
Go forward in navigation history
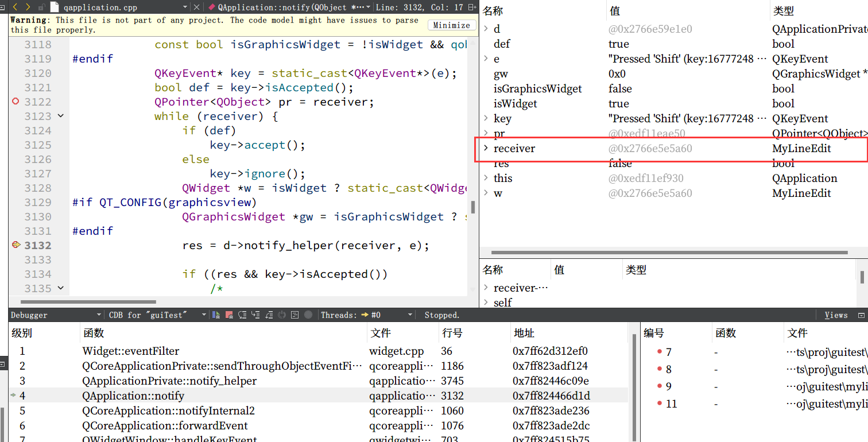(27, 7)
